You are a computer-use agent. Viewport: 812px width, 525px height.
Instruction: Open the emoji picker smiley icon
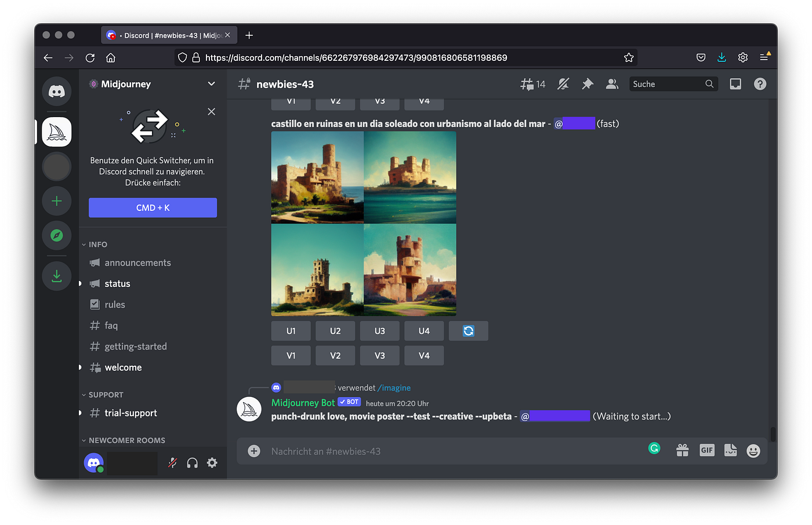[x=753, y=451]
